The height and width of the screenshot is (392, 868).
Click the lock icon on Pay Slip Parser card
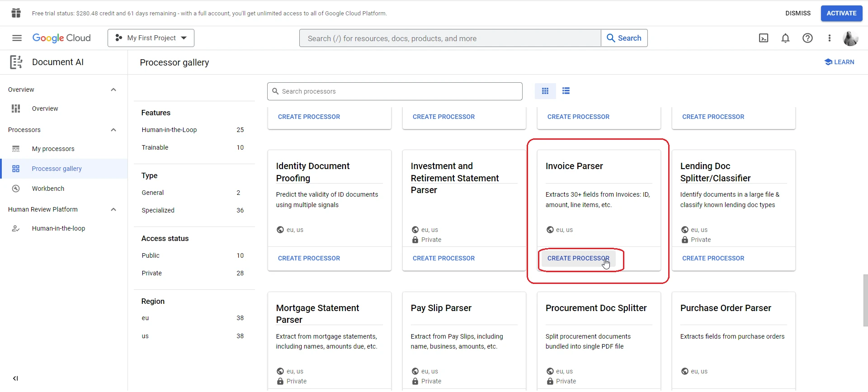pos(415,381)
